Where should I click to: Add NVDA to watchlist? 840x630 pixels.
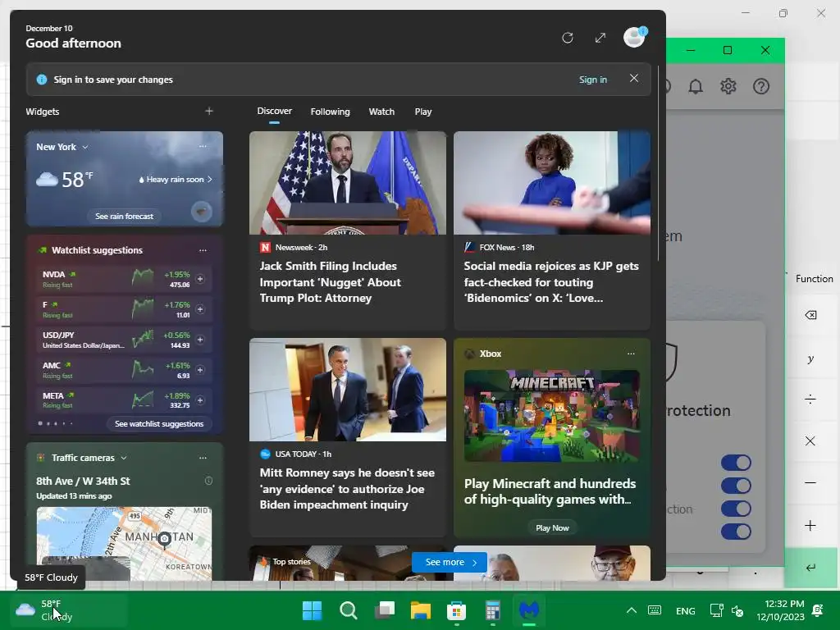tap(200, 279)
